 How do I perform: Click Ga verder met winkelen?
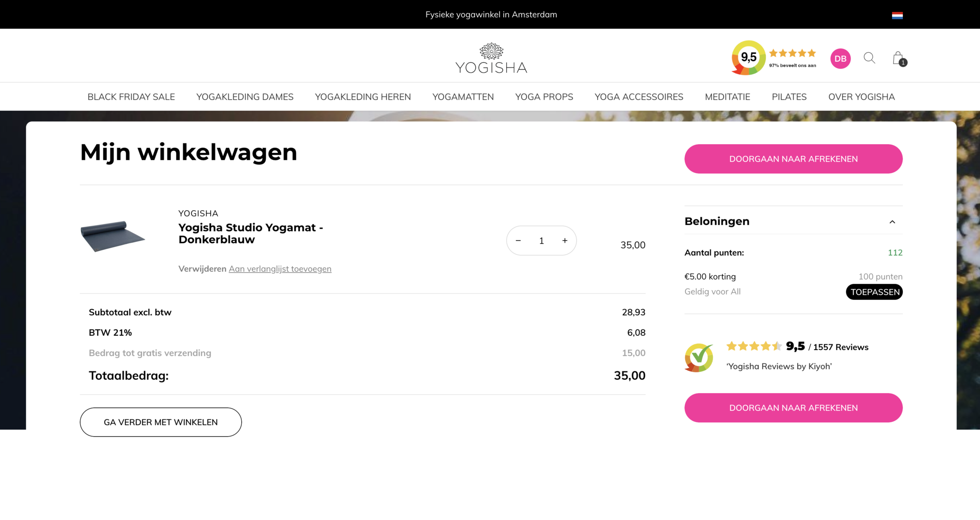pos(161,422)
